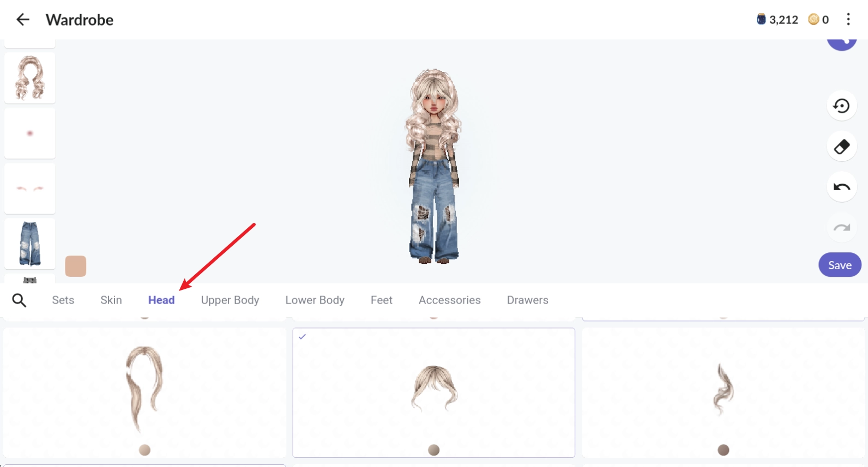
Task: Redo the outfit change
Action: 841,228
